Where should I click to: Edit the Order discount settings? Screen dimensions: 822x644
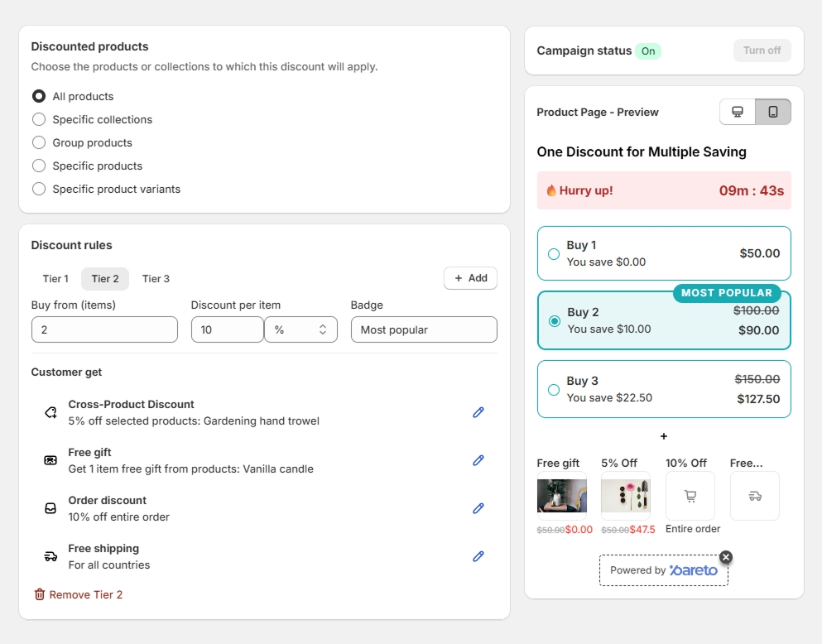coord(478,508)
